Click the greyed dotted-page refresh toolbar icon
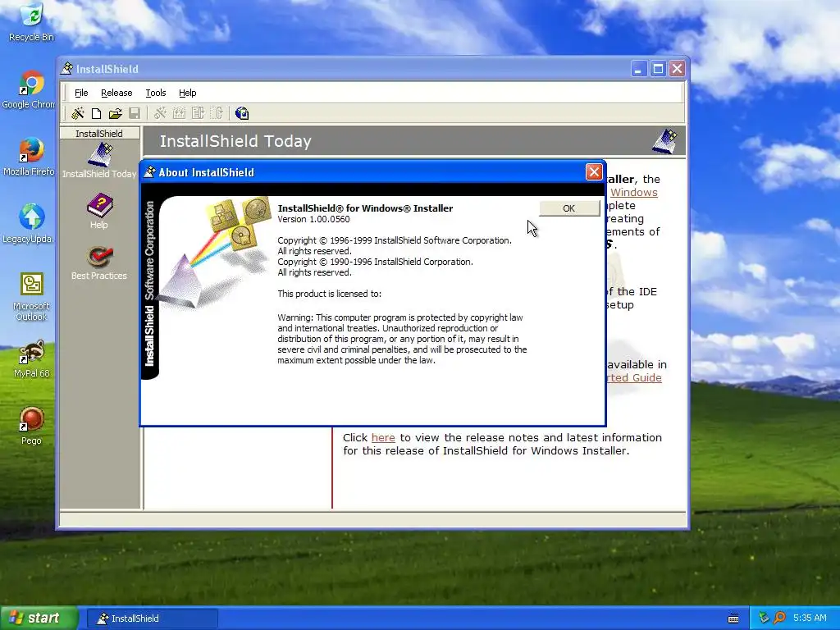 point(217,113)
